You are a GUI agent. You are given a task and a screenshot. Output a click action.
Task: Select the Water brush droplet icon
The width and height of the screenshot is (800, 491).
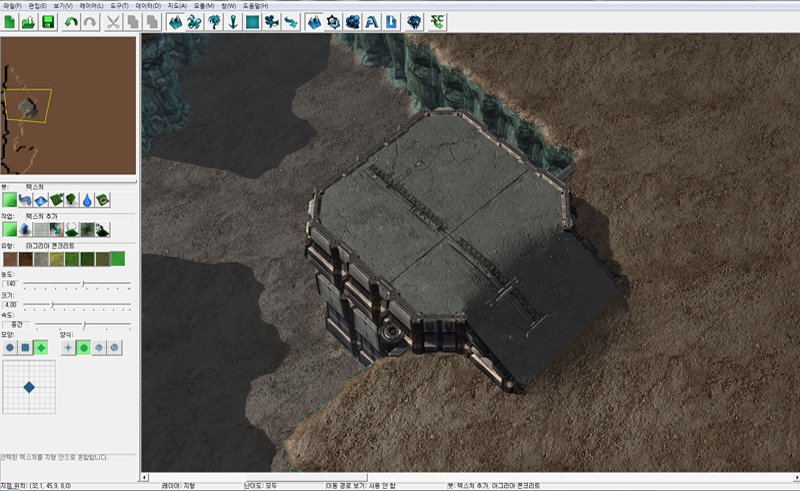(x=87, y=200)
